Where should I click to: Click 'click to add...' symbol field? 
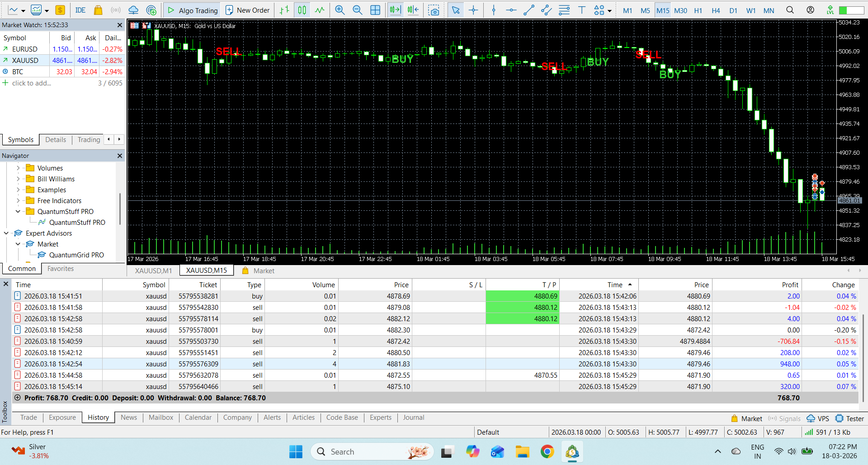[x=31, y=83]
